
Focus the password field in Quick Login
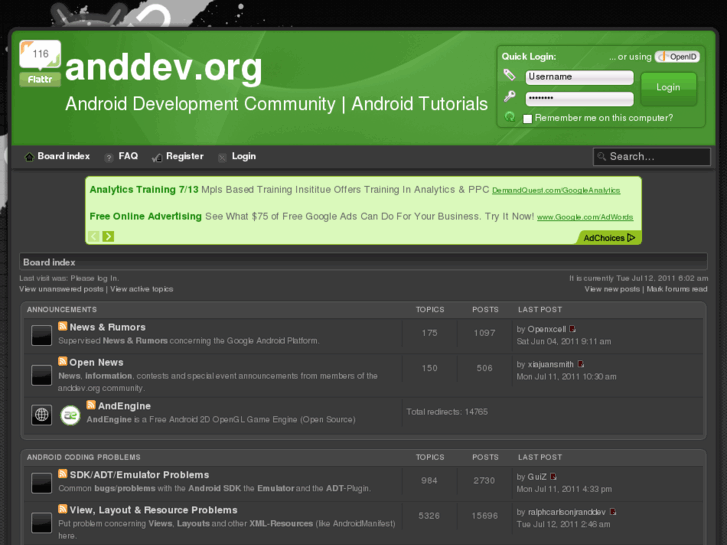pyautogui.click(x=580, y=98)
